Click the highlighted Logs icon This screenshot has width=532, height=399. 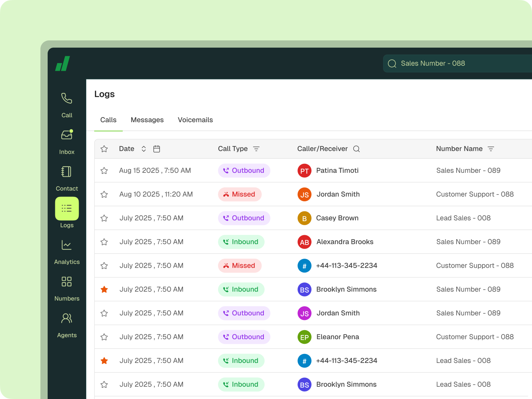click(66, 209)
